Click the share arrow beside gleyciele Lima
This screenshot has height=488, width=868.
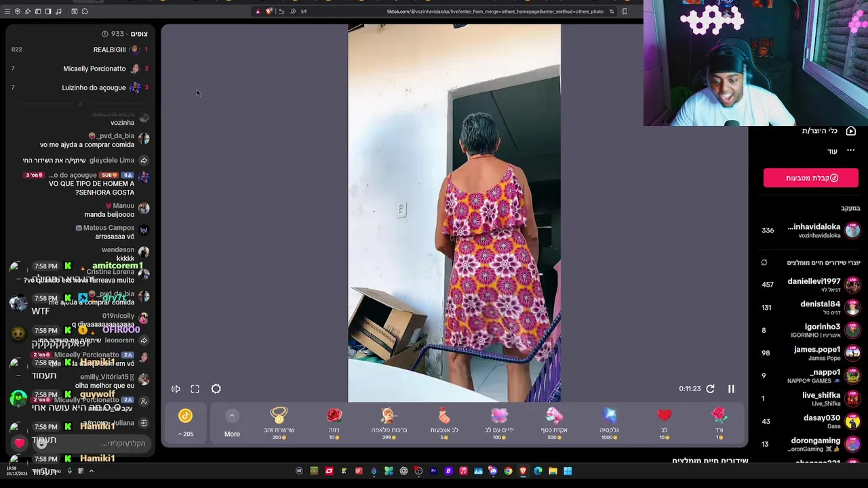[144, 161]
